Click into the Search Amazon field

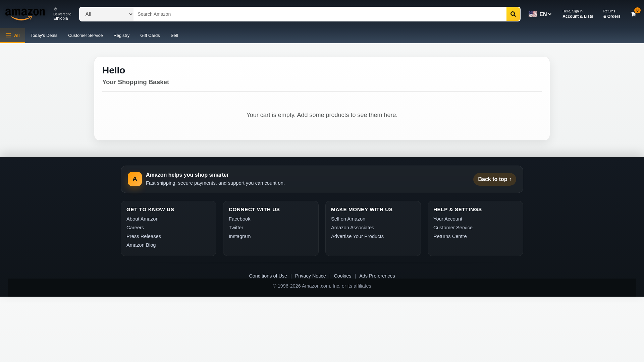coord(320,14)
